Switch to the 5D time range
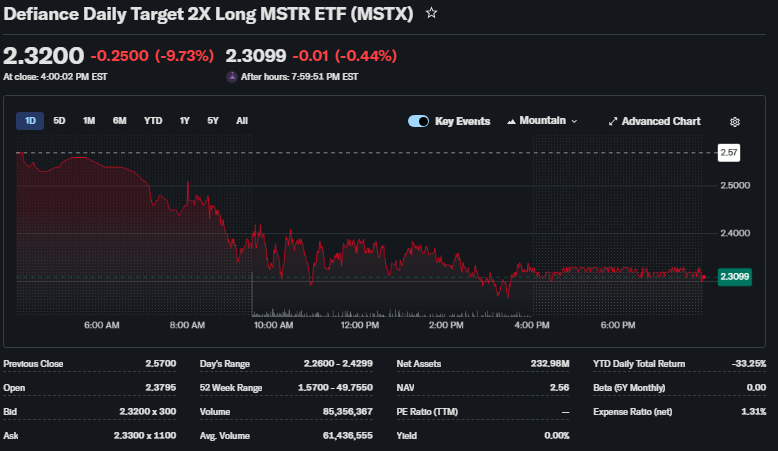 pos(59,121)
